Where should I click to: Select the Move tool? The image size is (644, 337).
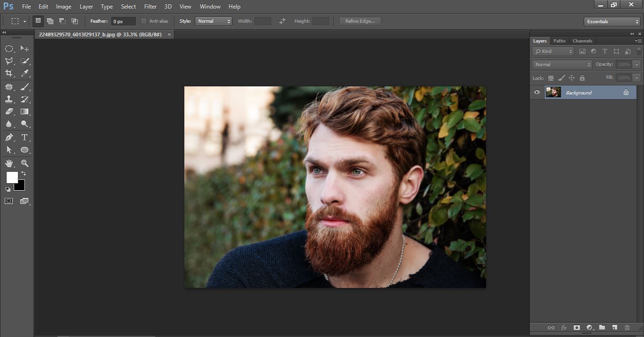(x=25, y=48)
